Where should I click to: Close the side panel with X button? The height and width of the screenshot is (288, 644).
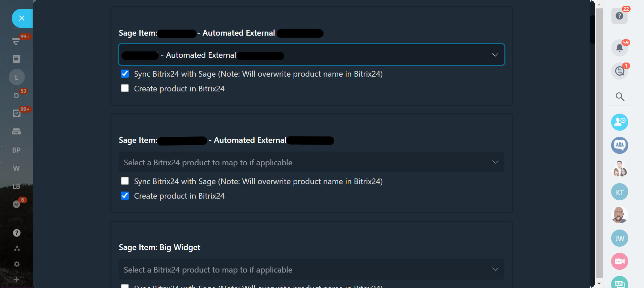coord(22,18)
